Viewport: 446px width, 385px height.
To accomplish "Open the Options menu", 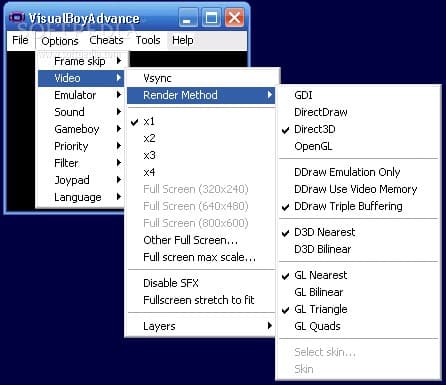I will tap(60, 41).
